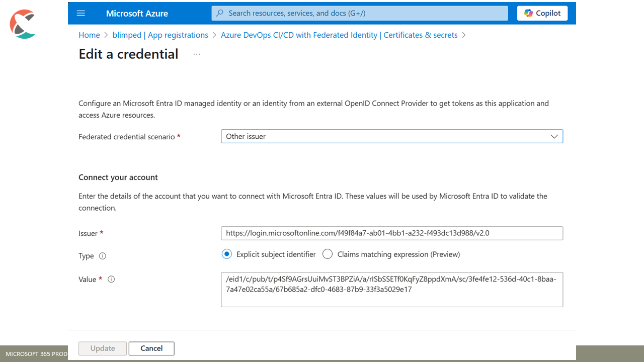The width and height of the screenshot is (644, 362).
Task: Click the Connect your account heading
Action: point(118,177)
